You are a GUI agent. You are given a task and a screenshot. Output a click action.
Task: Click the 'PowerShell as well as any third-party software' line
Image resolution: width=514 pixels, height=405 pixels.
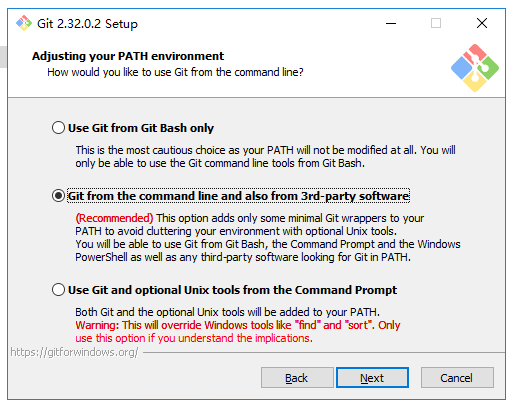(x=243, y=257)
